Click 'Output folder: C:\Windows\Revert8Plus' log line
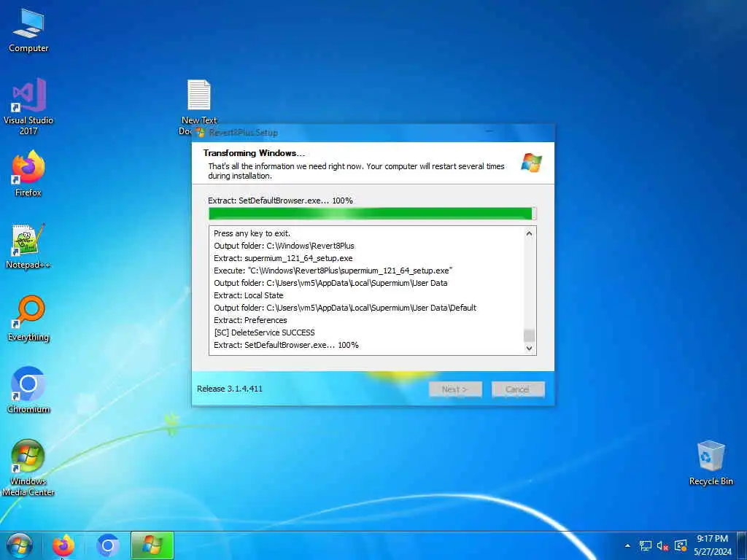 pyautogui.click(x=284, y=246)
